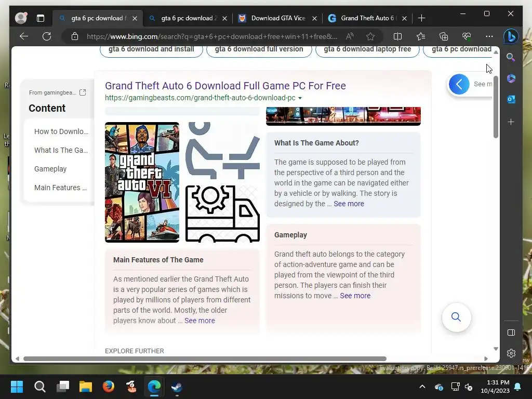Refresh the page with the reload icon
532x399 pixels.
click(47, 36)
